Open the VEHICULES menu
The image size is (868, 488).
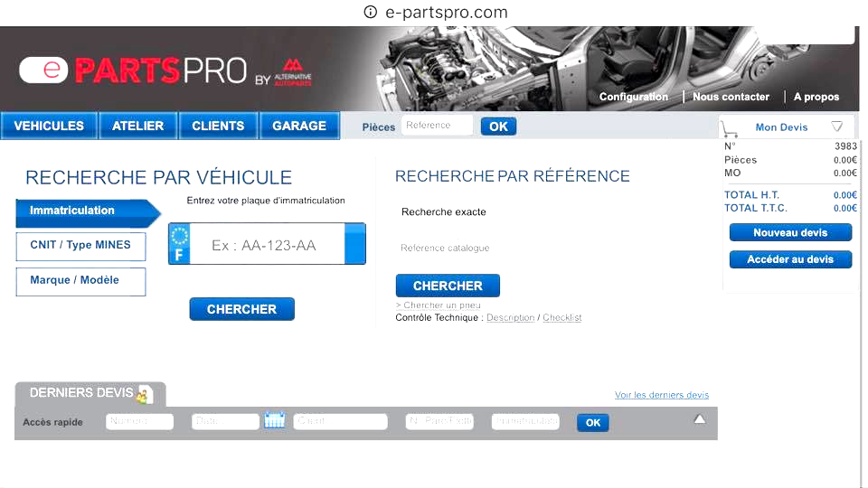49,126
